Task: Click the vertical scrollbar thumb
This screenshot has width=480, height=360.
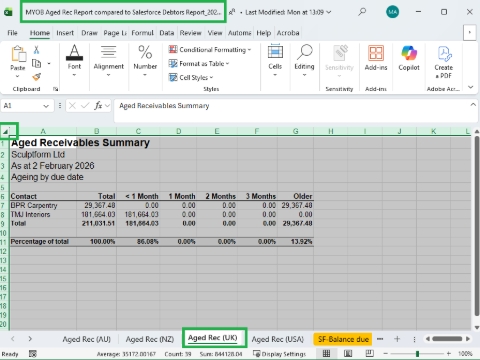Action: tap(477, 226)
